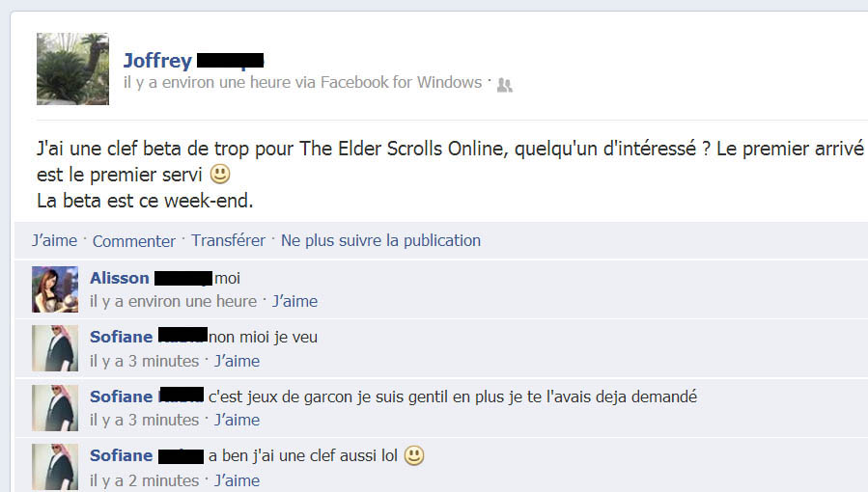The width and height of the screenshot is (868, 492).
Task: Like Sofiane's 'a ben j'ai une clef' comment
Action: [x=237, y=480]
